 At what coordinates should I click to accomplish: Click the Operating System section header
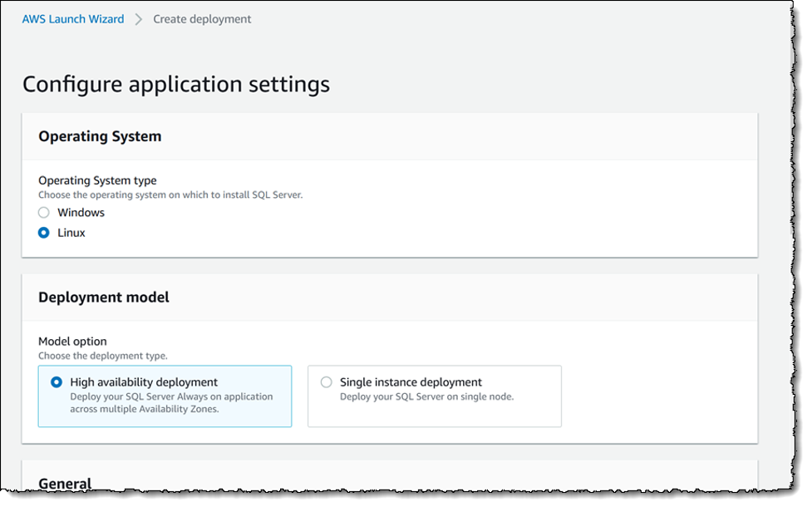pos(100,136)
